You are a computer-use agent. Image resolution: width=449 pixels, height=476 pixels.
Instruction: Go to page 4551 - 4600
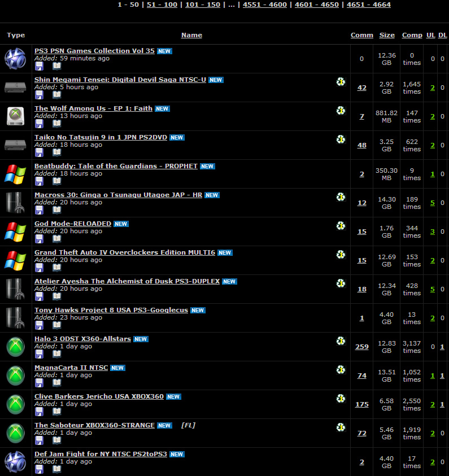pyautogui.click(x=265, y=5)
